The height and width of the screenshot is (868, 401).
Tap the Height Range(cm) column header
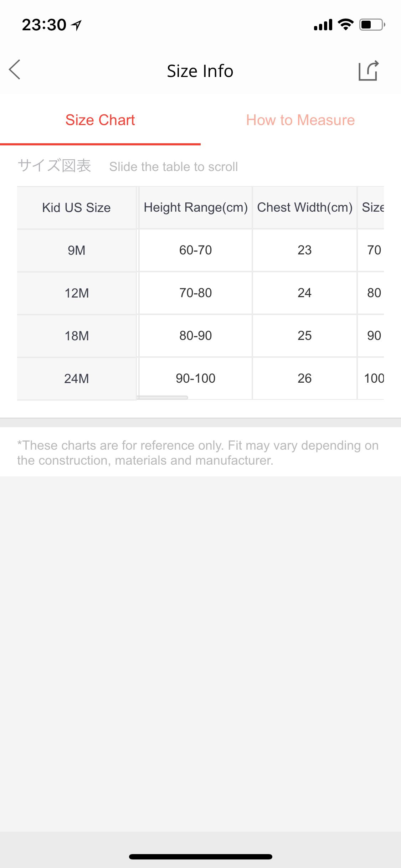[x=195, y=207]
